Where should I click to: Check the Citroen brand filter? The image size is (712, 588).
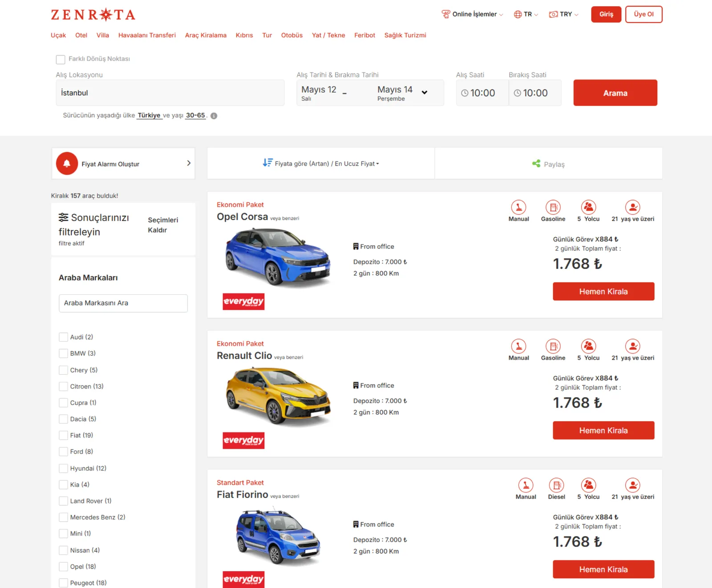pos(64,386)
